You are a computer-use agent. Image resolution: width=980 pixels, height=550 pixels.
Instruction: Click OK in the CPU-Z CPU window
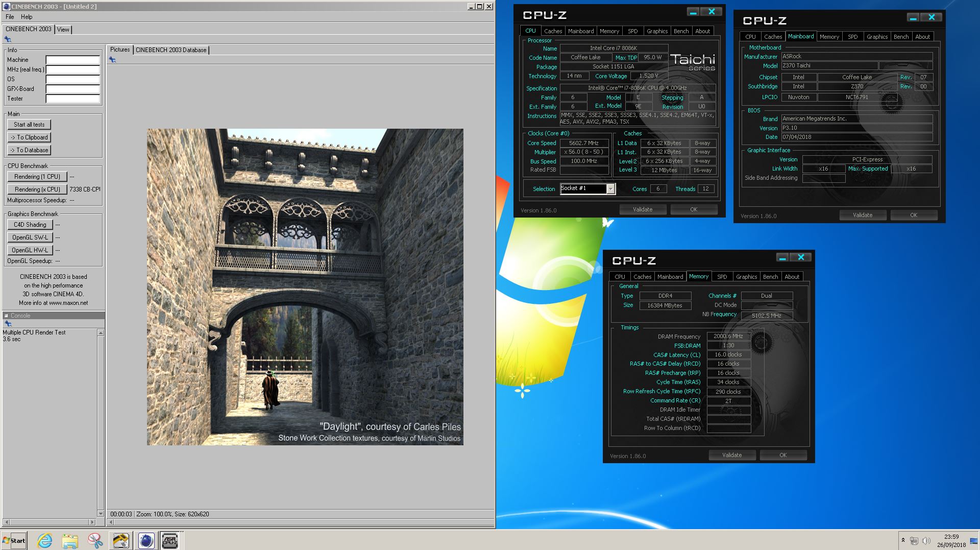point(694,209)
